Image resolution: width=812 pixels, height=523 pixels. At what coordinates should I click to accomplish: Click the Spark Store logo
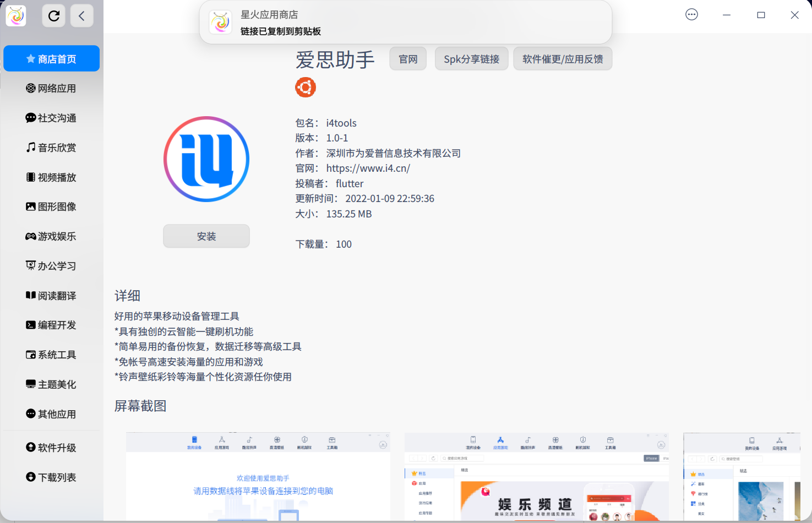(x=15, y=15)
